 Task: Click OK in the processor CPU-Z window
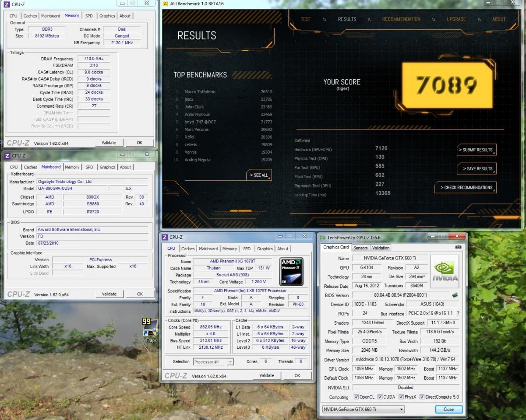(x=297, y=375)
